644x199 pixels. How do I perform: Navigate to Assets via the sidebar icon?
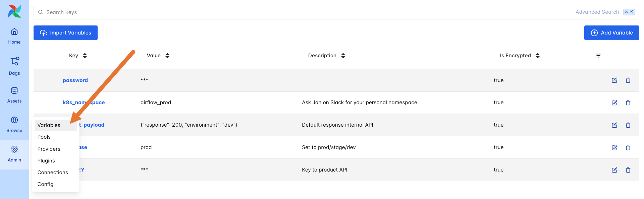pyautogui.click(x=14, y=94)
